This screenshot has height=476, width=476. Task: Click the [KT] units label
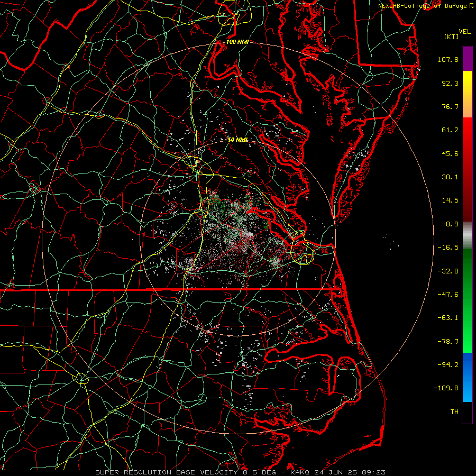[452, 36]
